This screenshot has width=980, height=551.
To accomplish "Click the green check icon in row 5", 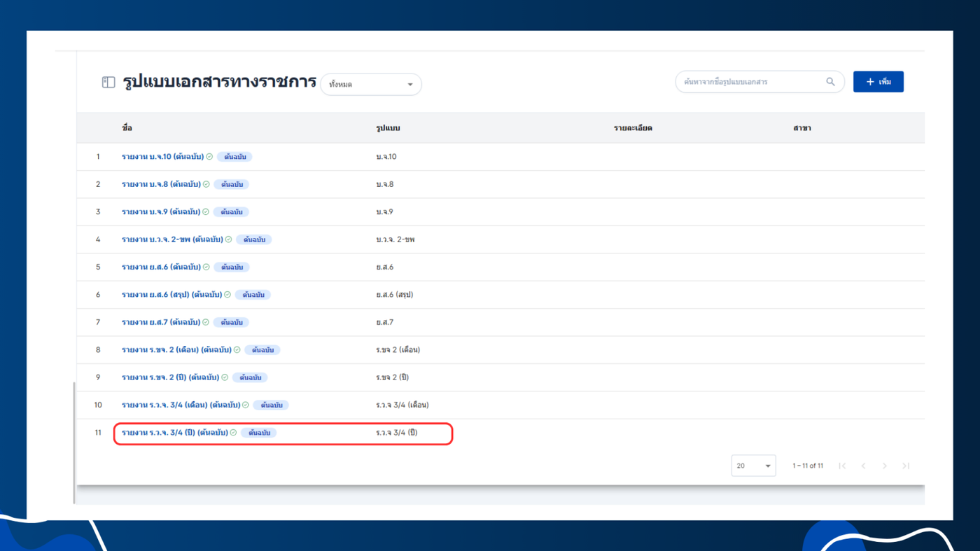I will click(x=206, y=267).
